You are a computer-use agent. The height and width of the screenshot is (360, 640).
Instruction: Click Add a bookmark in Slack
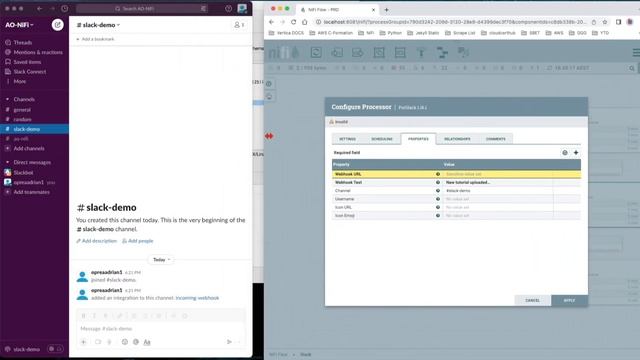point(96,39)
